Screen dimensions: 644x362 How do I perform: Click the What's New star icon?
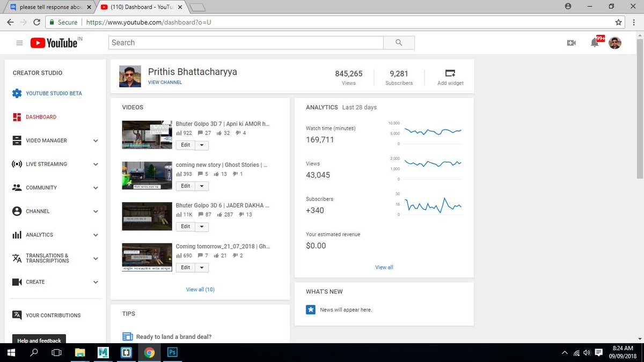click(310, 309)
